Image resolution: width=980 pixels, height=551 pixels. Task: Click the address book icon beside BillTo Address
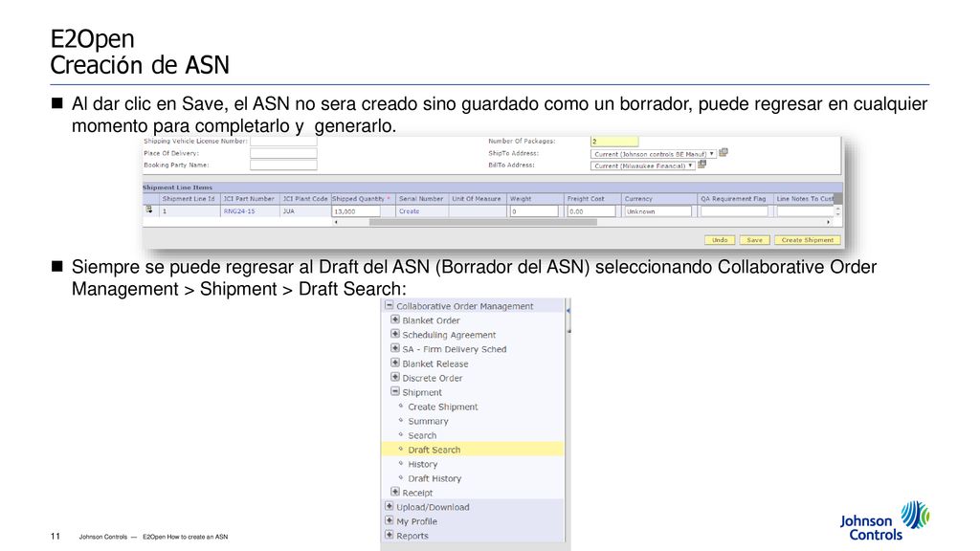702,165
